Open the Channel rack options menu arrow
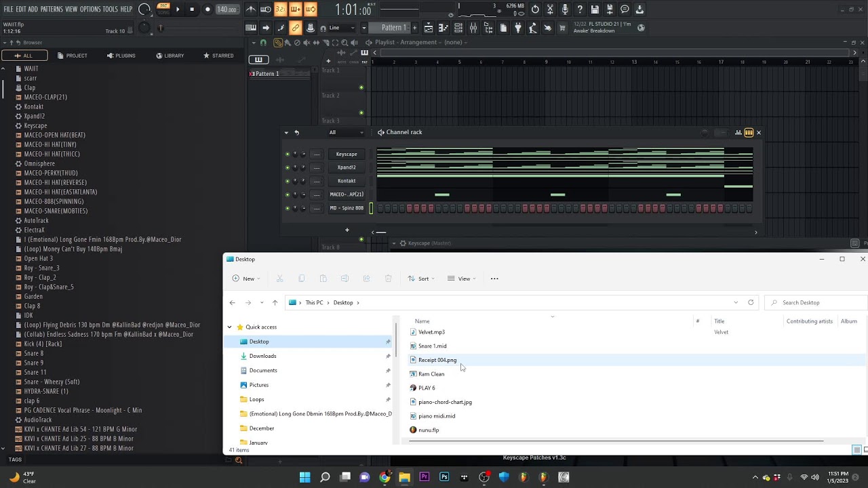Image resolution: width=868 pixels, height=488 pixels. point(286,132)
